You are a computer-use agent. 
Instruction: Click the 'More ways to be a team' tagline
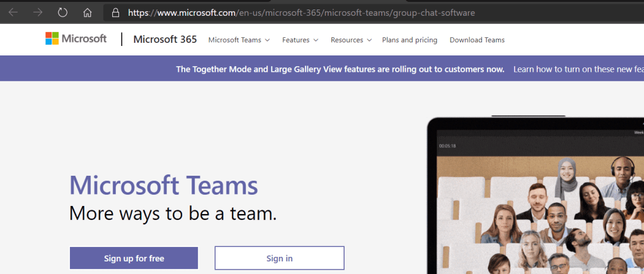coord(173,213)
